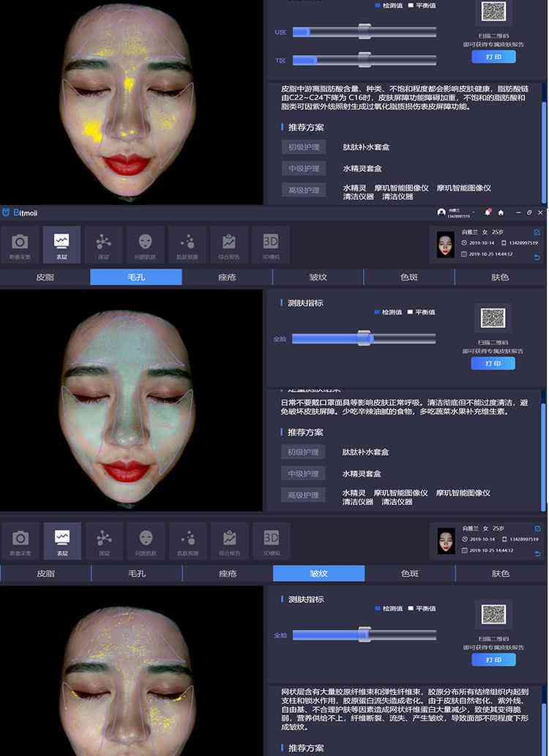Click 平衡值 legend in the 皱纹 window

coord(422,608)
